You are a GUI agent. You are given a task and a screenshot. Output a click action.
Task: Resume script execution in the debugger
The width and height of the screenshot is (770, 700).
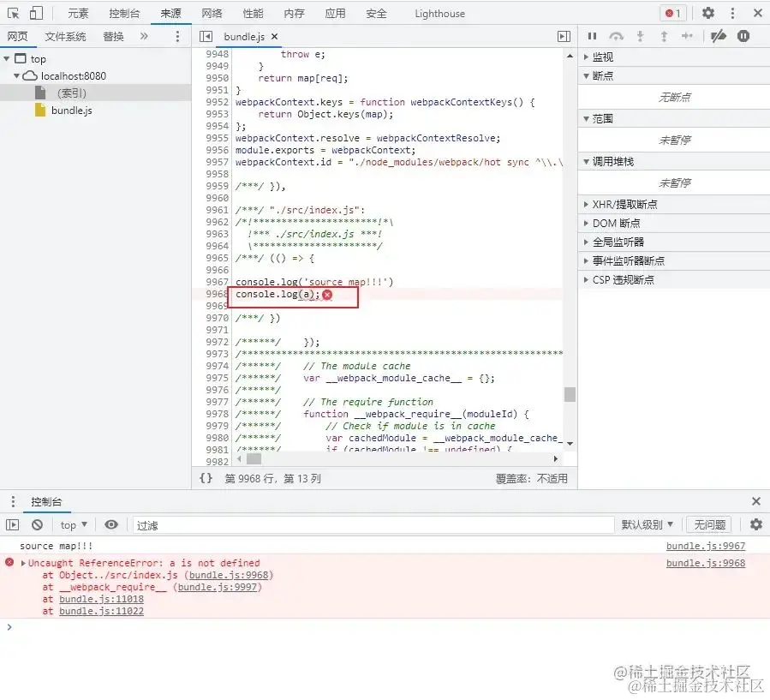point(592,36)
